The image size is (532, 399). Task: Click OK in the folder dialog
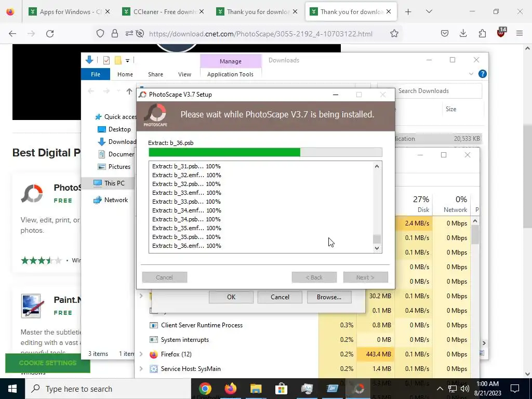point(231,297)
